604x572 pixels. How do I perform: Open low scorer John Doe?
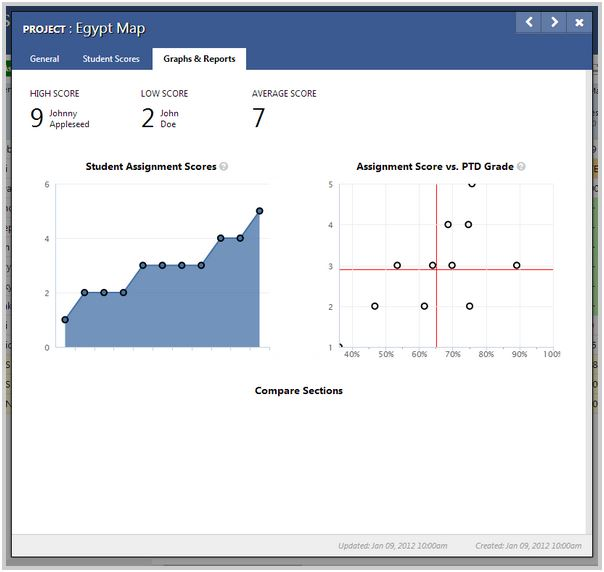click(170, 119)
